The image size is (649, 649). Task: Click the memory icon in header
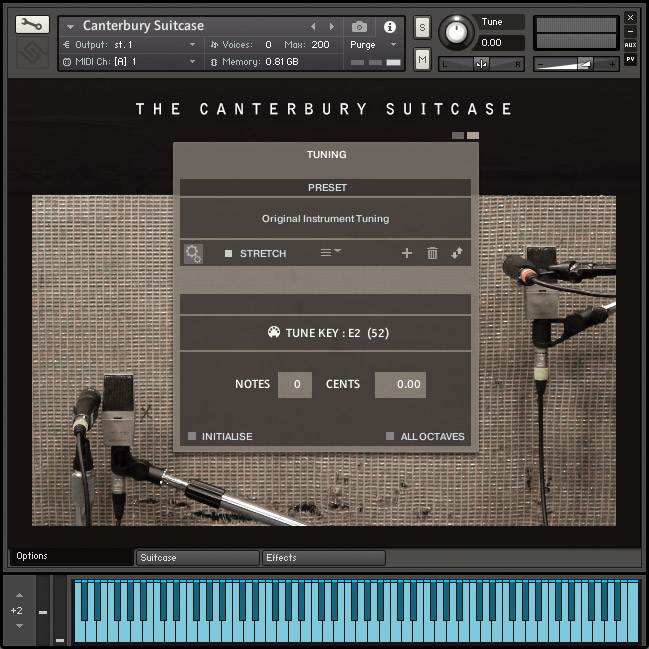[x=214, y=62]
